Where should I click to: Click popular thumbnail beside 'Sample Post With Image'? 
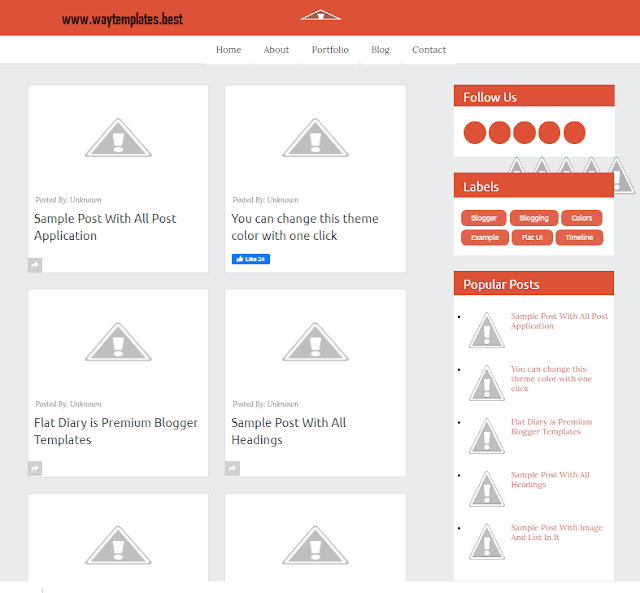pos(487,541)
